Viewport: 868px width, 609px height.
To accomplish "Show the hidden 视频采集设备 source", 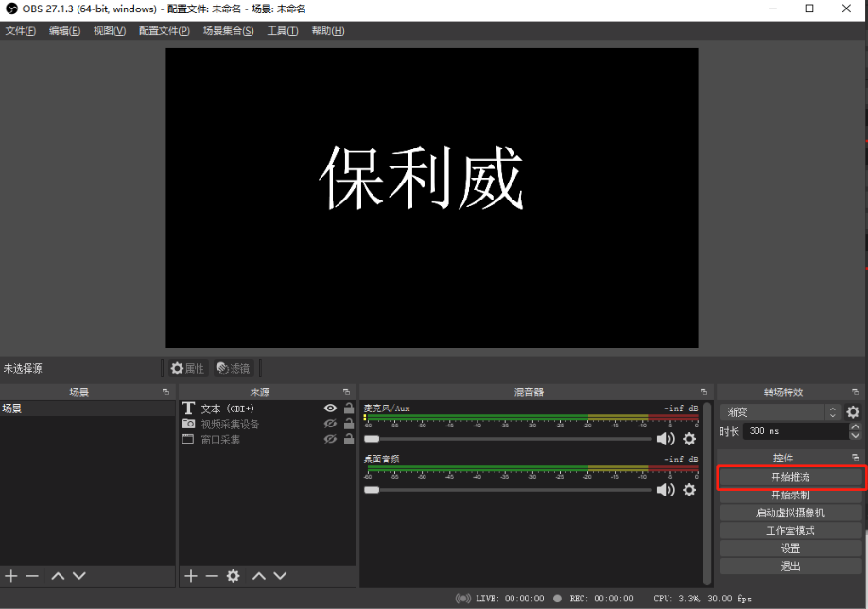I will click(329, 423).
